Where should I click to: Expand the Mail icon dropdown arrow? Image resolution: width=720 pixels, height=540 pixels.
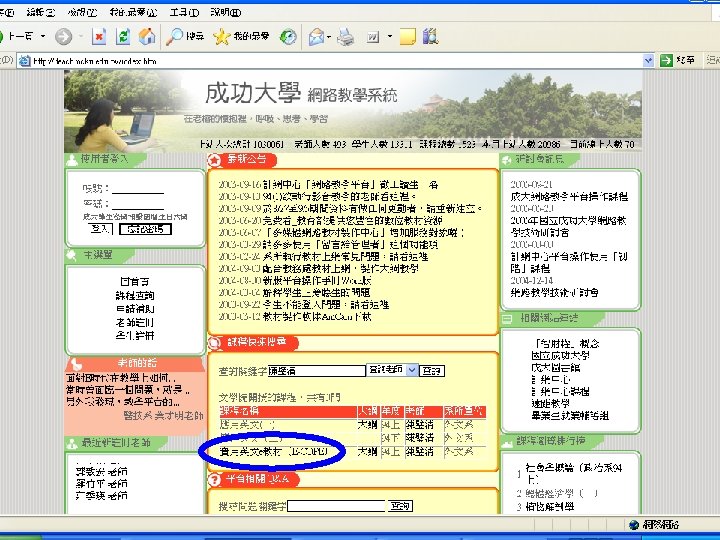click(x=329, y=36)
